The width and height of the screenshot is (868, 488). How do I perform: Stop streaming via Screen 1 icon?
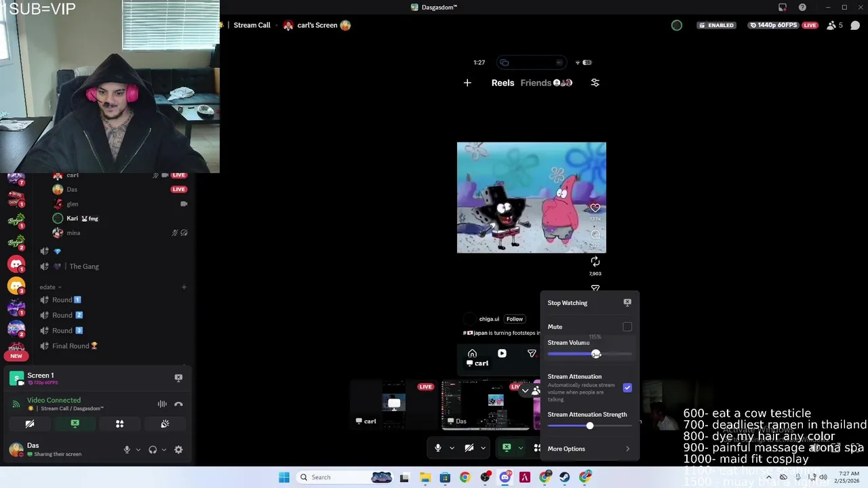click(178, 378)
